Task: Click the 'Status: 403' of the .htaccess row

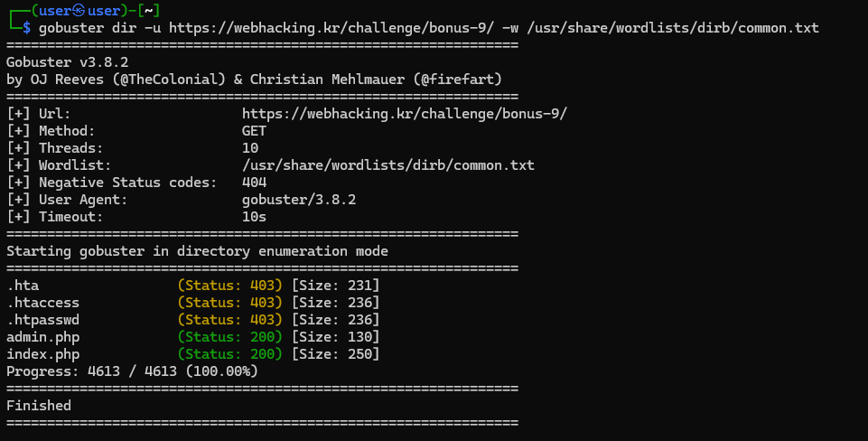Action: pos(229,303)
